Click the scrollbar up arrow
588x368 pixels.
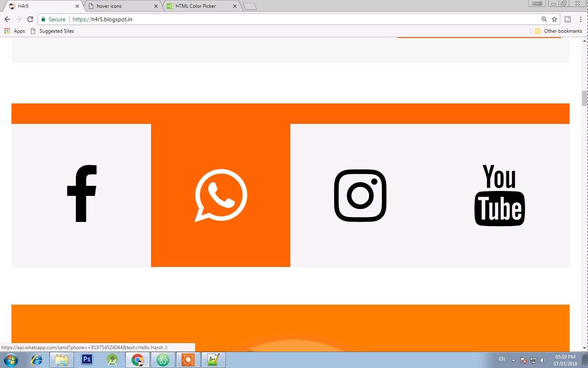click(x=585, y=40)
